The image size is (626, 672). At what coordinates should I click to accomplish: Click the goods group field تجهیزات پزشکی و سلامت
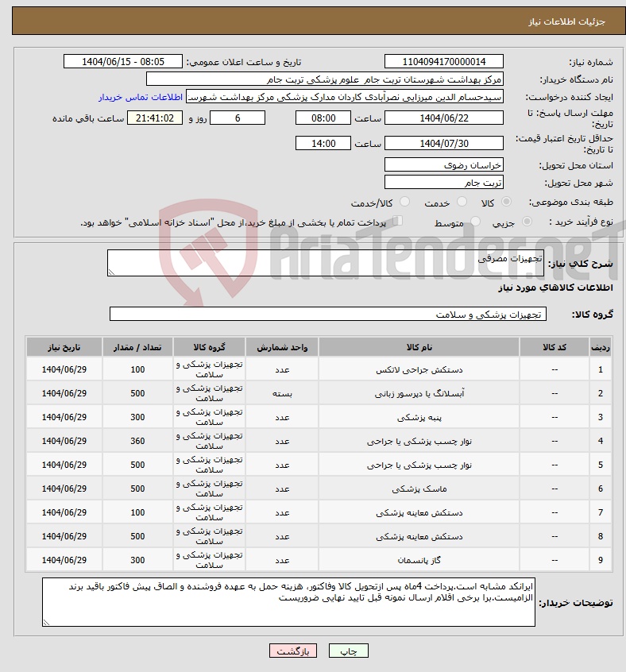[x=328, y=314]
